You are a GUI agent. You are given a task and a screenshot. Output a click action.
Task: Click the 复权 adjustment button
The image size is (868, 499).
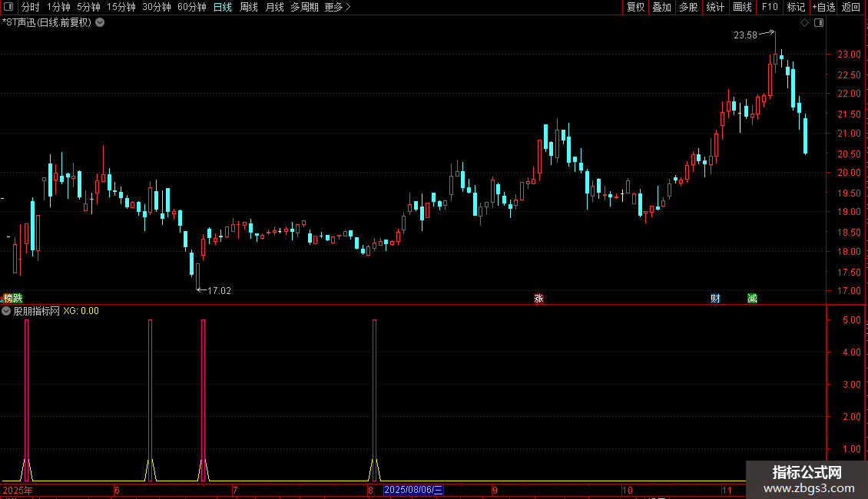[635, 7]
